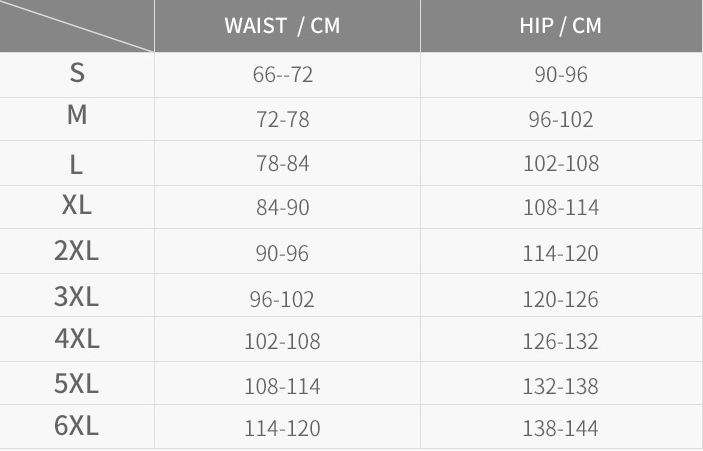Click the HIP / CM column header
The image size is (703, 451).
[x=560, y=26]
